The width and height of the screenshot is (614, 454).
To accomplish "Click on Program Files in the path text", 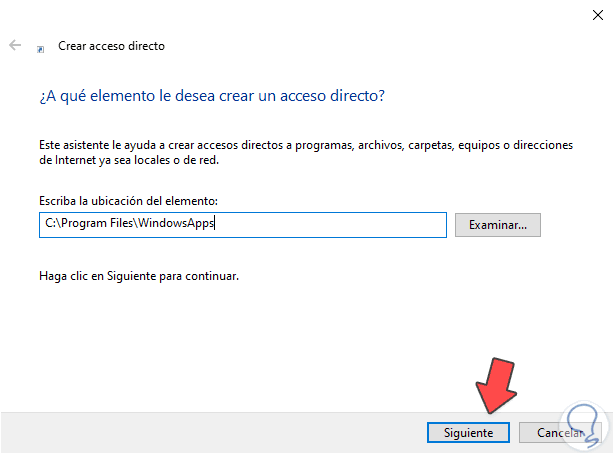I will coord(101,224).
